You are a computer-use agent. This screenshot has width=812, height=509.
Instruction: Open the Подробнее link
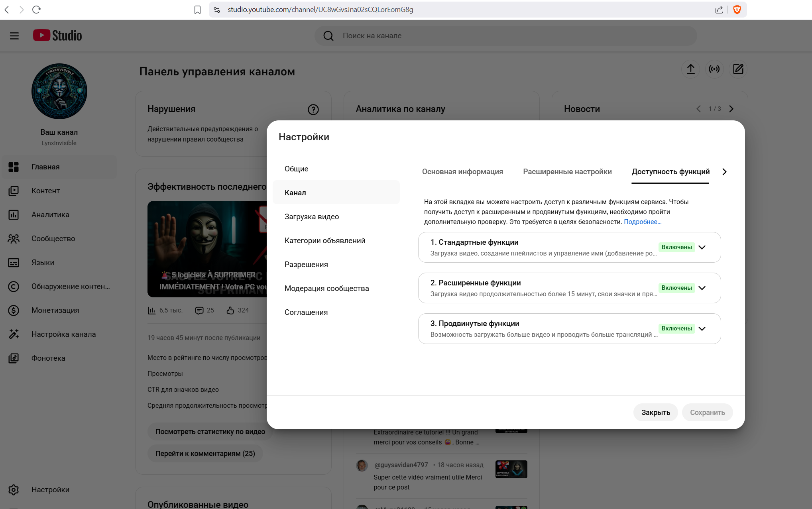pos(642,222)
